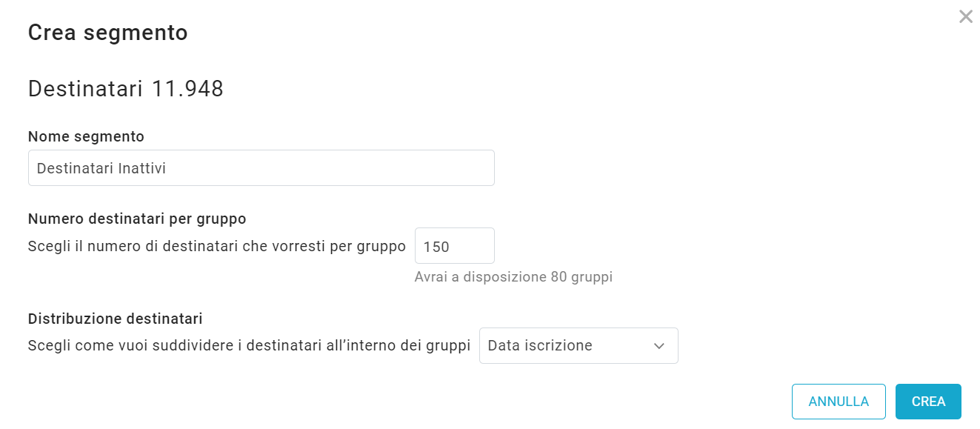The image size is (980, 429).
Task: Click the Destinatari 11.948 count label
Action: 125,88
